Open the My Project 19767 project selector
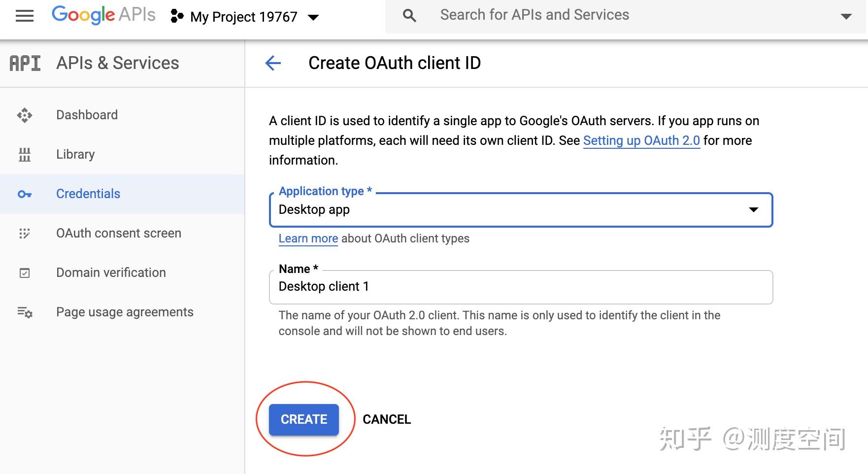Viewport: 868px width, 474px height. coord(245,17)
